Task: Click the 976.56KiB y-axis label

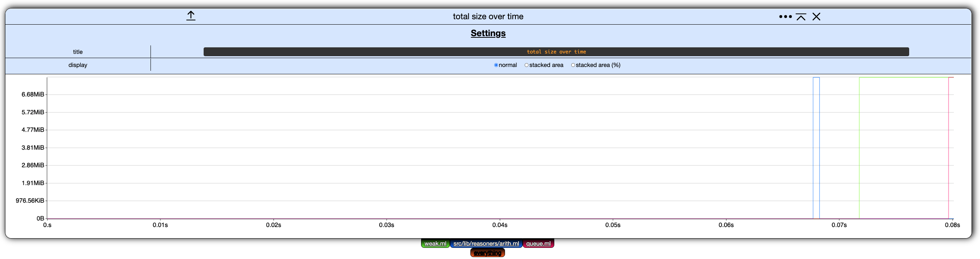Action: coord(30,201)
